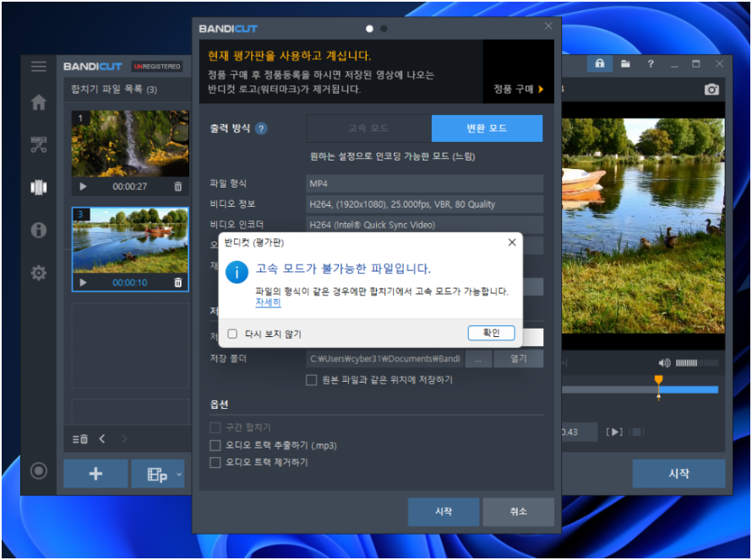Confirm the dialog with 확인 button
The height and width of the screenshot is (560, 752).
coord(491,333)
